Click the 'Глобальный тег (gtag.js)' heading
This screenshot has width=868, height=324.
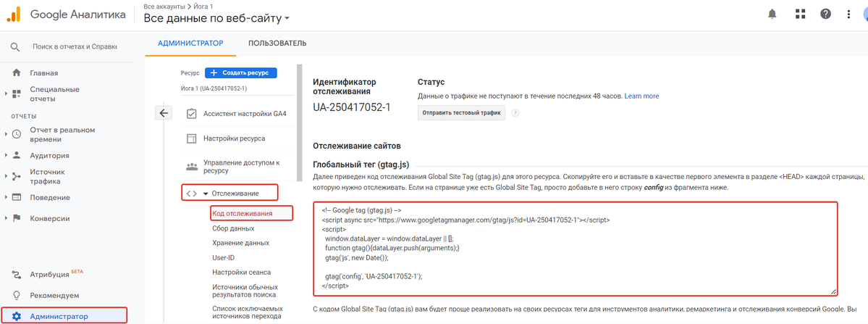(x=361, y=165)
